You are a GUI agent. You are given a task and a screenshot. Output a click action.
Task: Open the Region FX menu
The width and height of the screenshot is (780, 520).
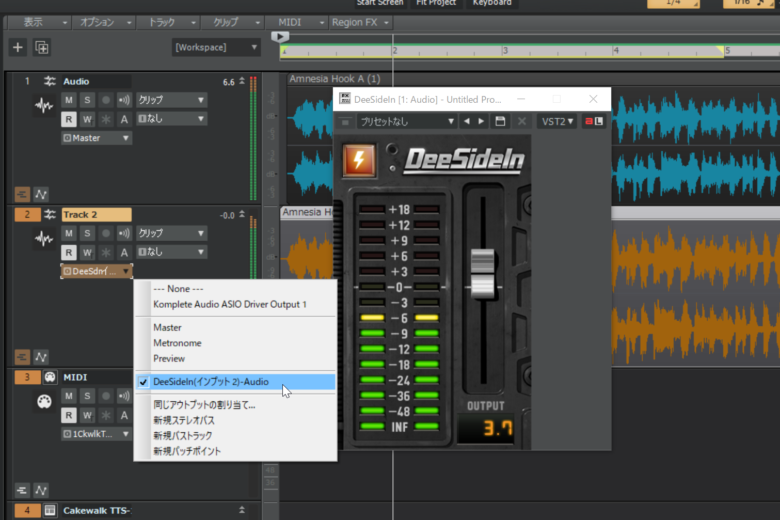(361, 22)
